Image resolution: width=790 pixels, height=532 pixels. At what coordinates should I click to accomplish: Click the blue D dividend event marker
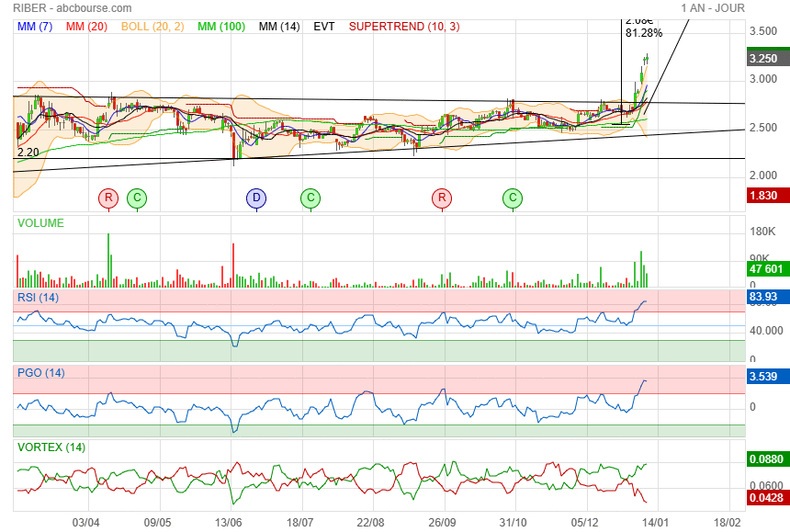click(x=256, y=198)
